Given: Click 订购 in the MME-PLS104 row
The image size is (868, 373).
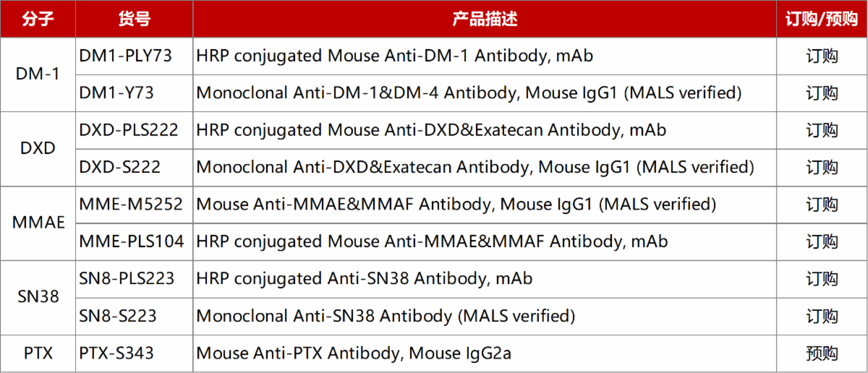Looking at the screenshot, I should point(822,241).
